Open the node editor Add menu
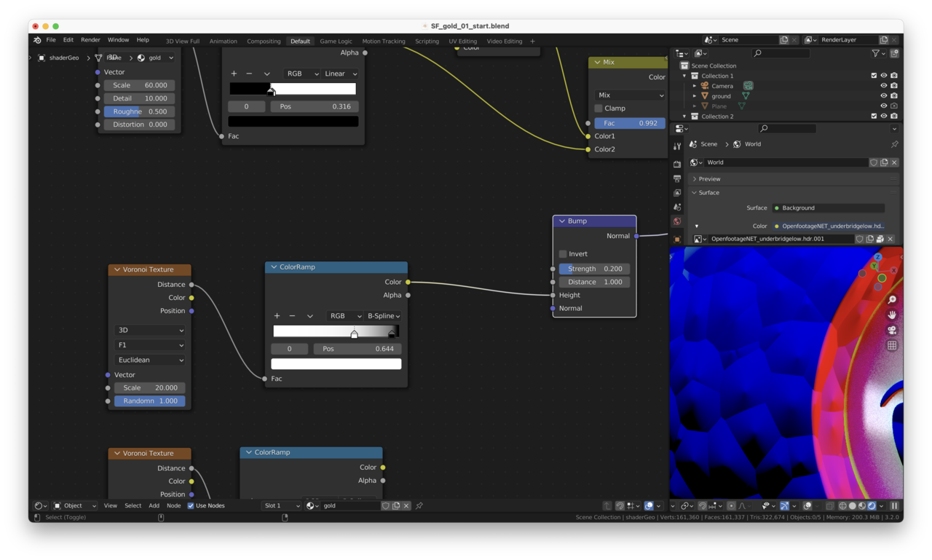932x560 pixels. pos(154,505)
